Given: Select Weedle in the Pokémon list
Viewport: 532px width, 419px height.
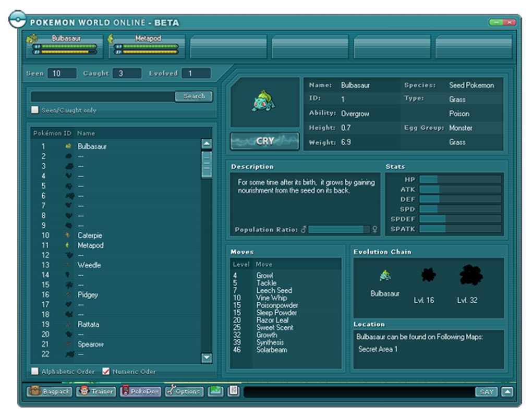Looking at the screenshot, I should 115,265.
